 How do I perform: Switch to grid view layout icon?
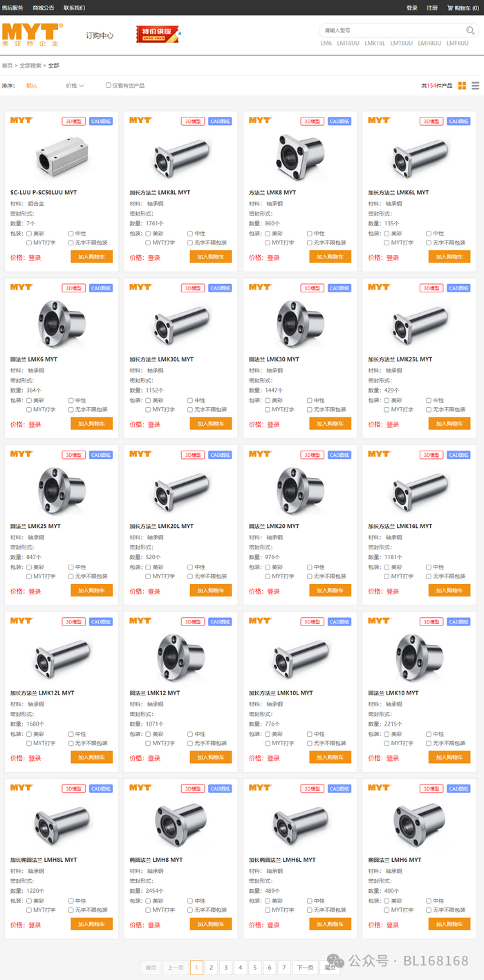(463, 86)
